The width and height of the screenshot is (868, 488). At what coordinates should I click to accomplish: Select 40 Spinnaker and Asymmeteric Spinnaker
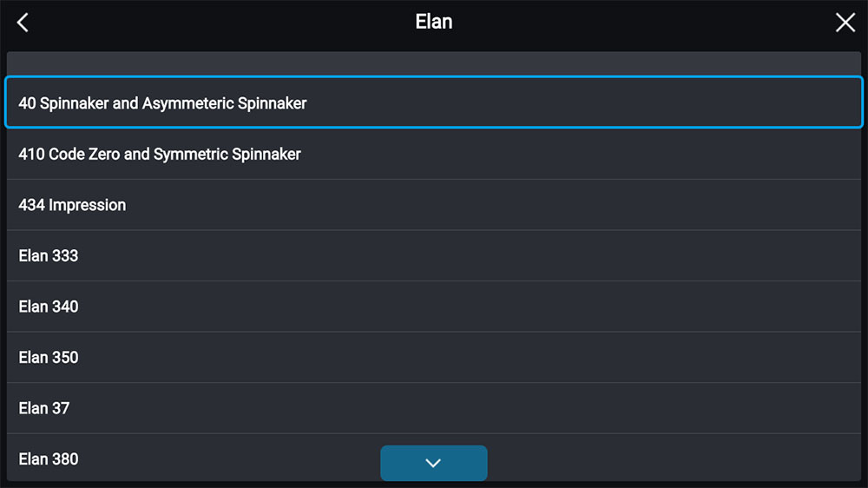click(434, 103)
